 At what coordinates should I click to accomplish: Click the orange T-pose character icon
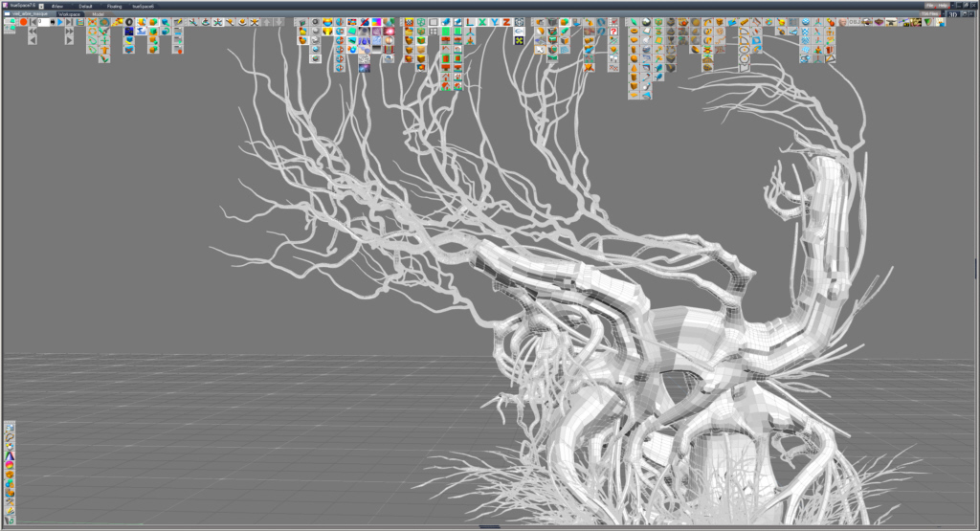tap(104, 50)
